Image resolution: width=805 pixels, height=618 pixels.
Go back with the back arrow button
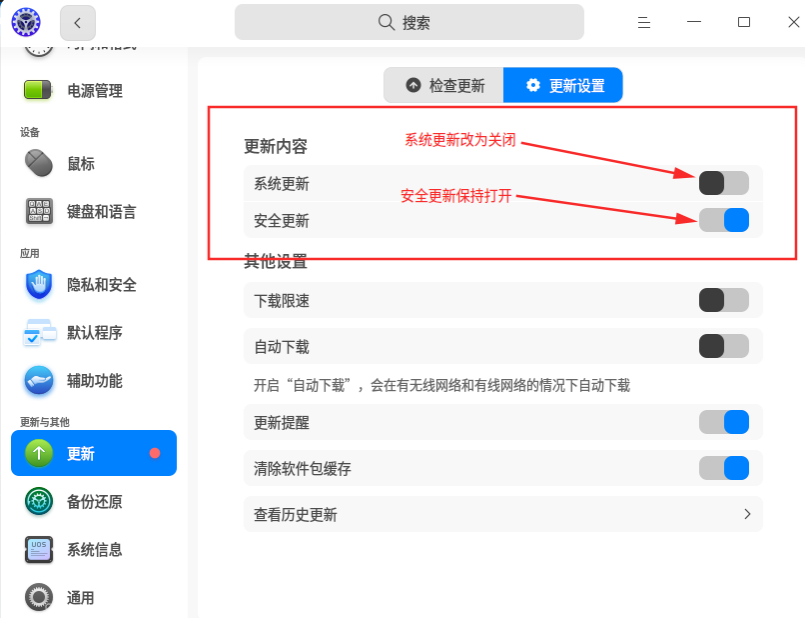pos(78,23)
